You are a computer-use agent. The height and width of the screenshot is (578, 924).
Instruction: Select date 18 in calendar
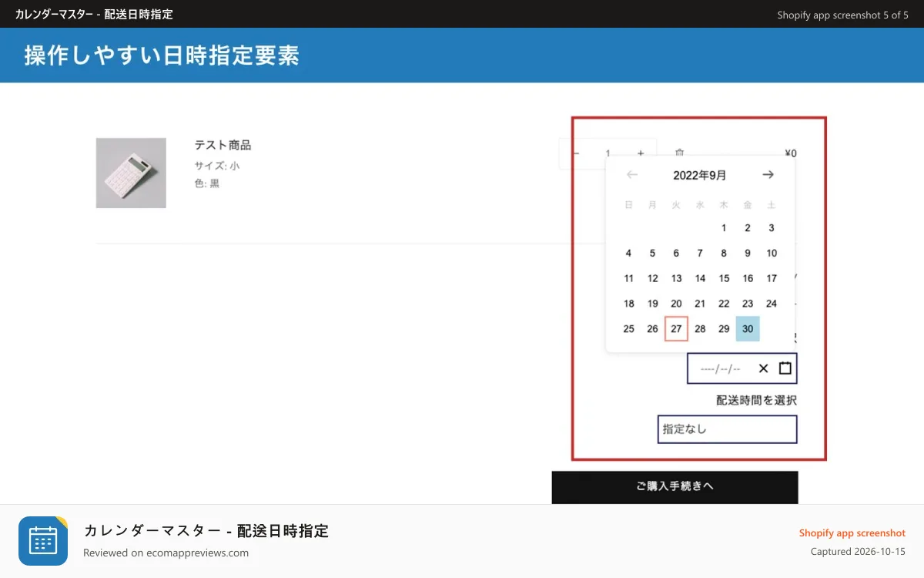point(628,304)
